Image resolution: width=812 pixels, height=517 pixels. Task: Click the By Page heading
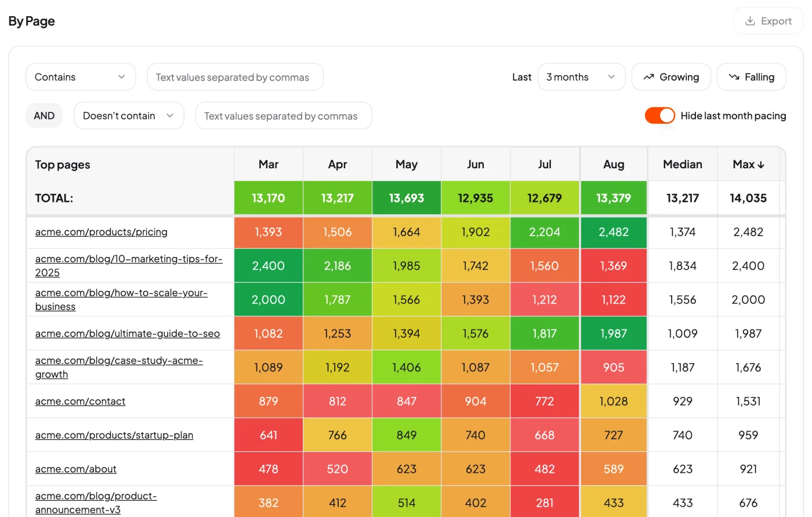tap(32, 21)
